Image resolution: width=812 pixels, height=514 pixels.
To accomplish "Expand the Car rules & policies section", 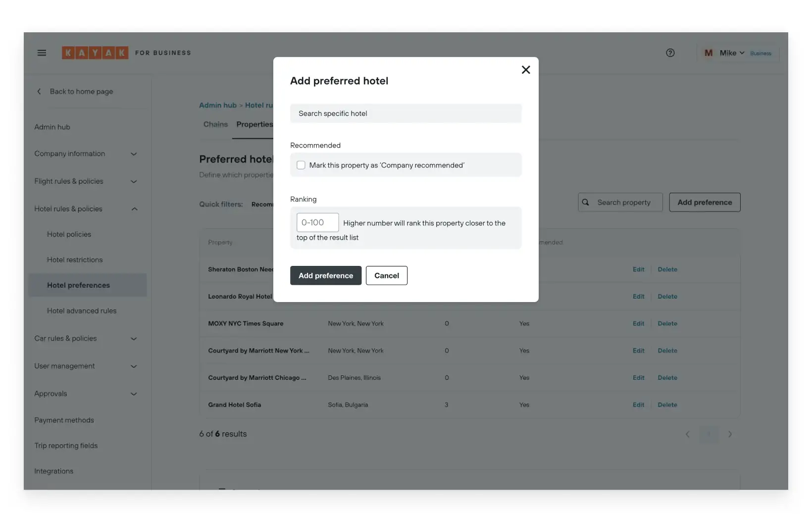I will click(134, 339).
